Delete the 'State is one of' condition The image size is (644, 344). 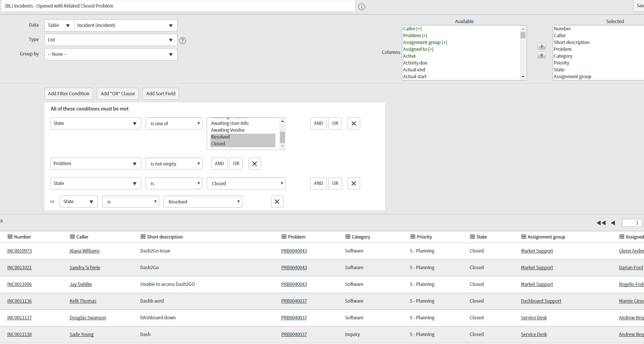354,123
